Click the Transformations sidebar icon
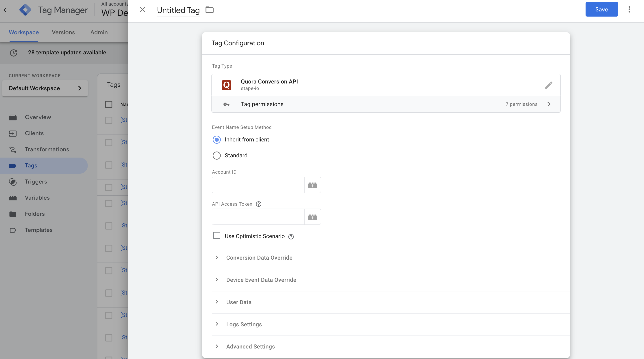The width and height of the screenshot is (644, 359). 13,150
